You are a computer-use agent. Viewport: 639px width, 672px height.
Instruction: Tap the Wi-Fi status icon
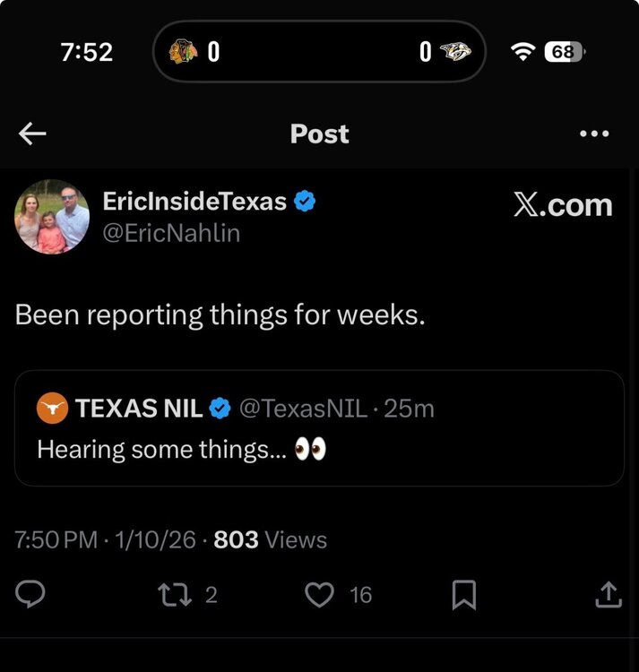click(522, 52)
